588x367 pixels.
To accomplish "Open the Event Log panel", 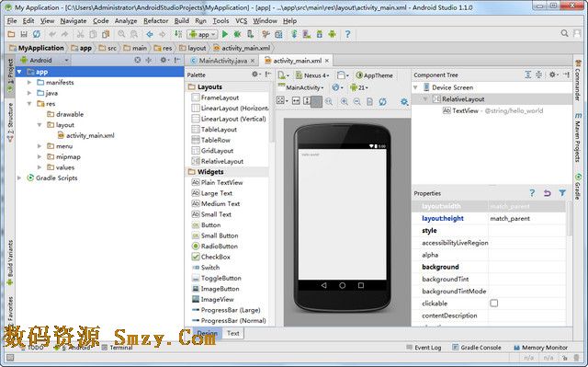I will [x=424, y=348].
